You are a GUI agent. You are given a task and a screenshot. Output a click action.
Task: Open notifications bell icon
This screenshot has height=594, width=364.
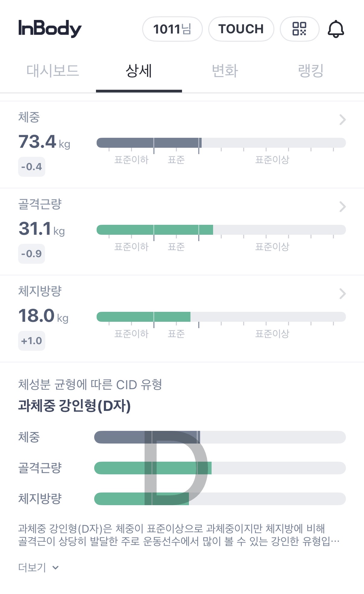point(336,29)
